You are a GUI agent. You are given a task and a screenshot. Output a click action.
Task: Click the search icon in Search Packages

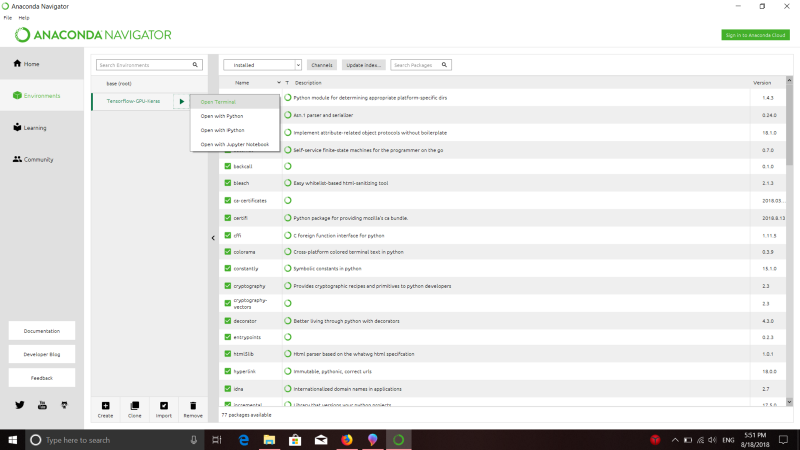pyautogui.click(x=444, y=65)
